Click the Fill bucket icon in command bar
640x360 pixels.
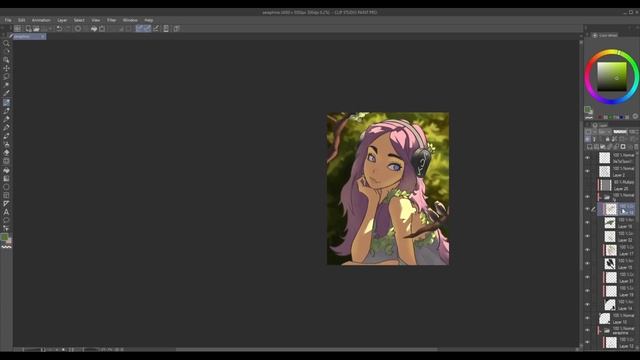(94, 29)
